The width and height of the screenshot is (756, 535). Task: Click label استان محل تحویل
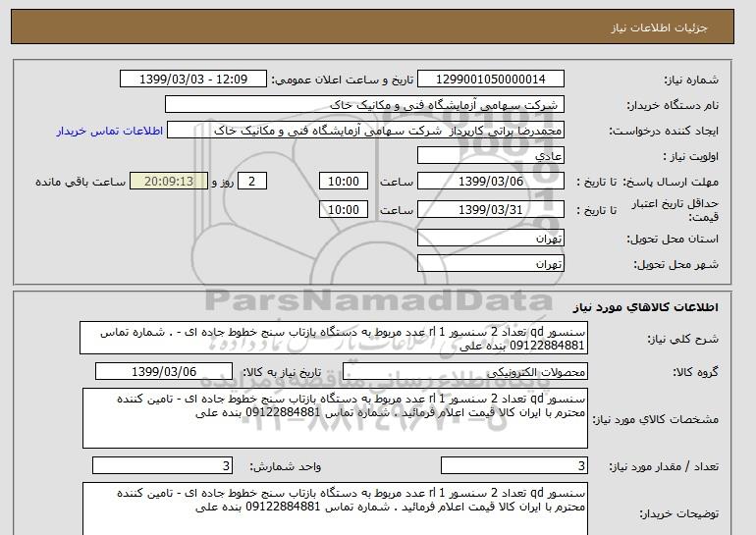coord(673,239)
